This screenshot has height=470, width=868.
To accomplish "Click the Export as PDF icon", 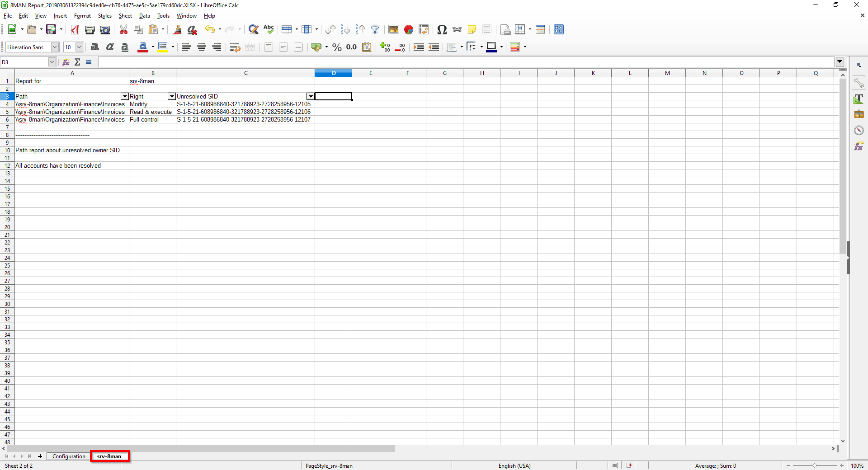I will point(75,30).
